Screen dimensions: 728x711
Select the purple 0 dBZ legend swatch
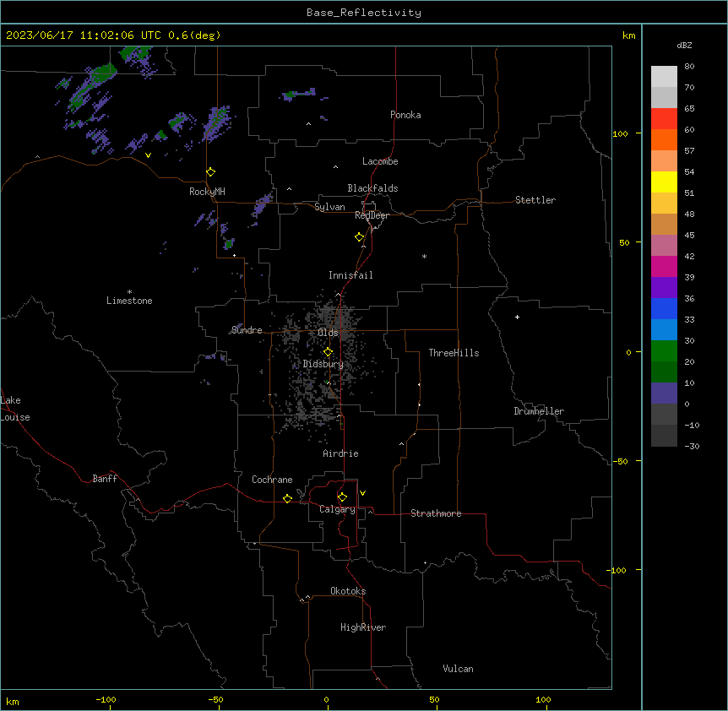(664, 393)
